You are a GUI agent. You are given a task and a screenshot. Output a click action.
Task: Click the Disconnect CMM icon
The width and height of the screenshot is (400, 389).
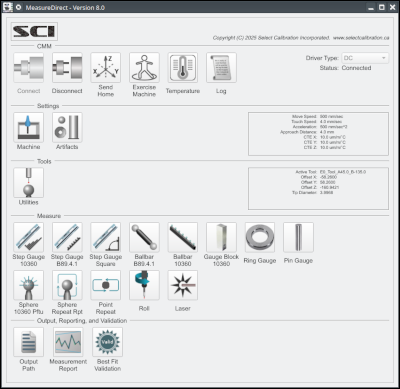pos(67,68)
